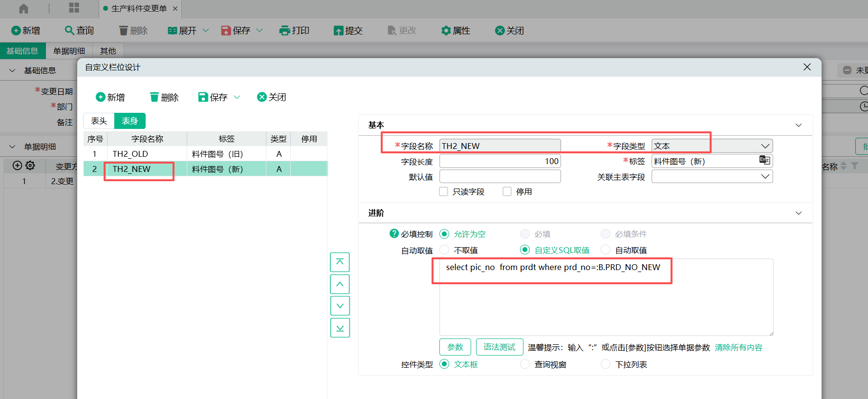868x399 pixels.
Task: Open the 关联主表字段 dropdown
Action: (x=765, y=176)
